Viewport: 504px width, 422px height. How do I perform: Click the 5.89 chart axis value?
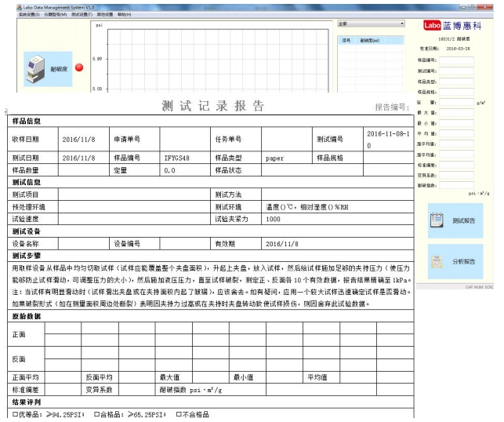(97, 59)
